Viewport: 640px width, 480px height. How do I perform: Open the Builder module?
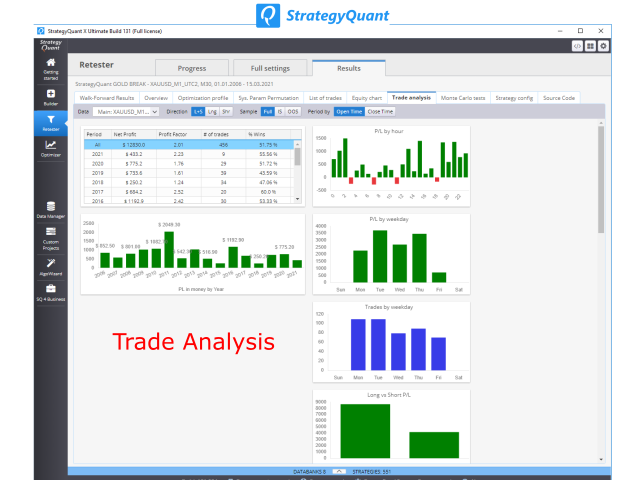tap(51, 98)
